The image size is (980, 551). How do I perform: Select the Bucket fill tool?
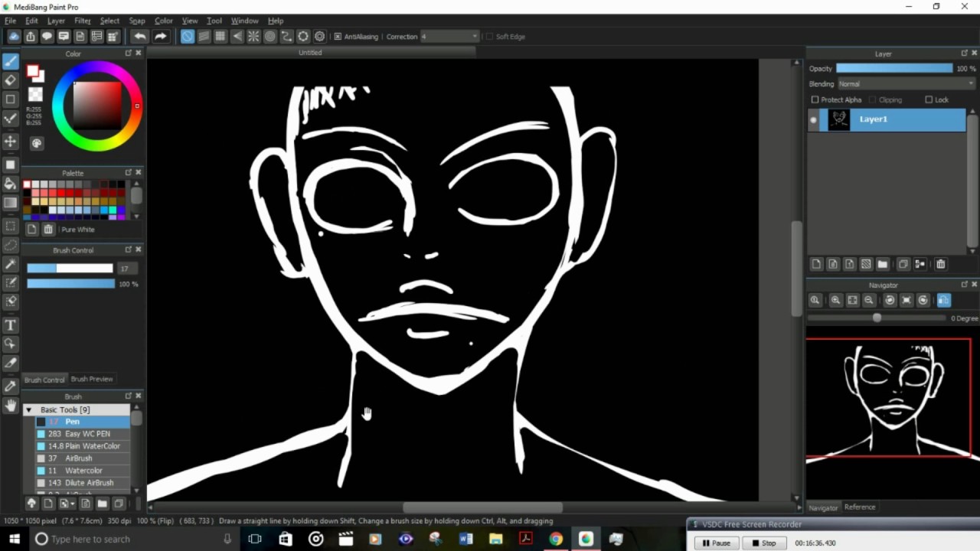click(10, 184)
